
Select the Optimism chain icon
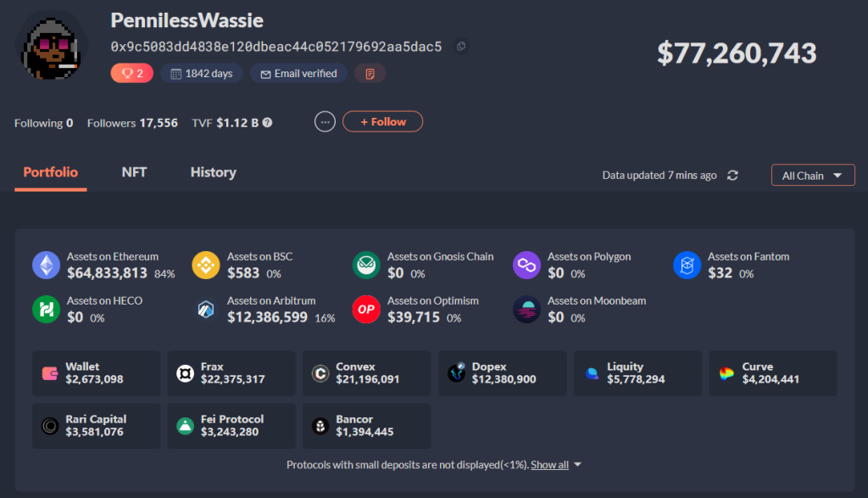click(x=366, y=309)
